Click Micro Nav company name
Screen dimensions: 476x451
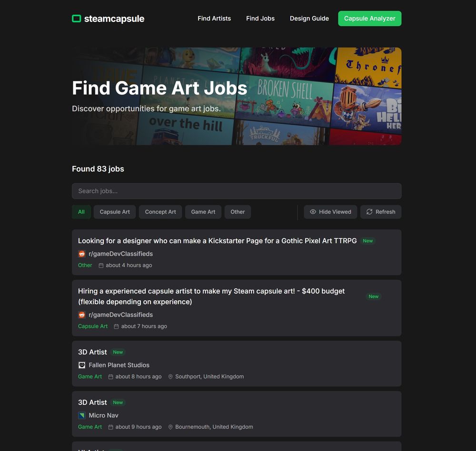click(x=103, y=415)
